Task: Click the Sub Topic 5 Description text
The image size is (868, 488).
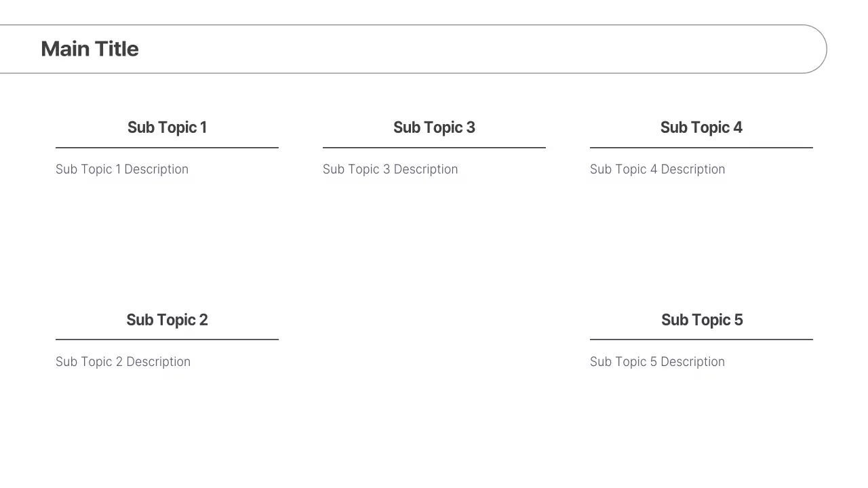Action: [x=657, y=362]
